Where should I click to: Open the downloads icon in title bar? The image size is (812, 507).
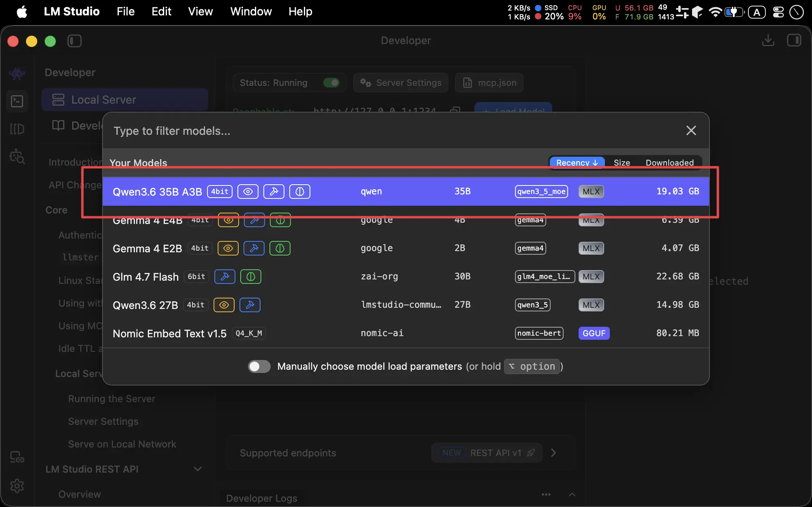click(x=768, y=40)
